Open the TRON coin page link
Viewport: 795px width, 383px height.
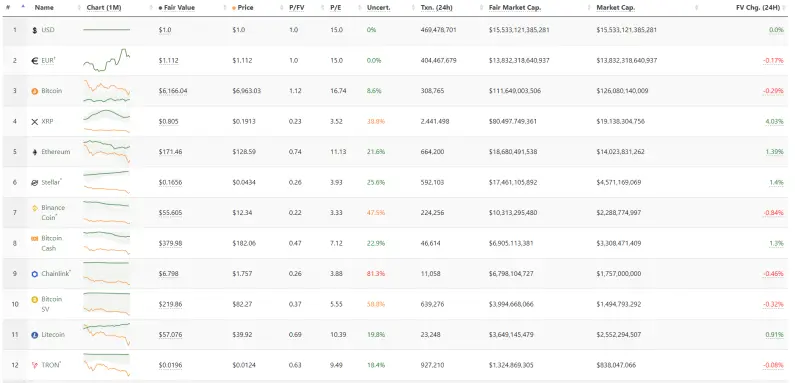(51, 365)
